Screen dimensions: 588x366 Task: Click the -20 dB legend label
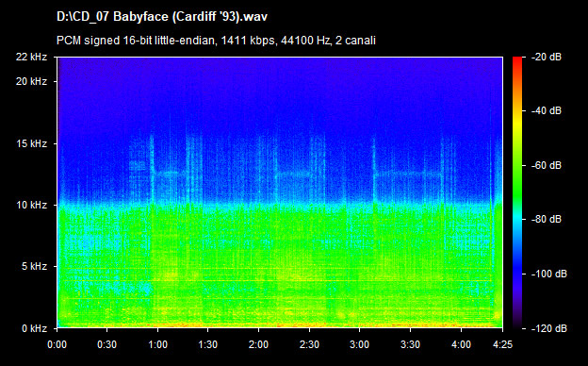pos(547,57)
